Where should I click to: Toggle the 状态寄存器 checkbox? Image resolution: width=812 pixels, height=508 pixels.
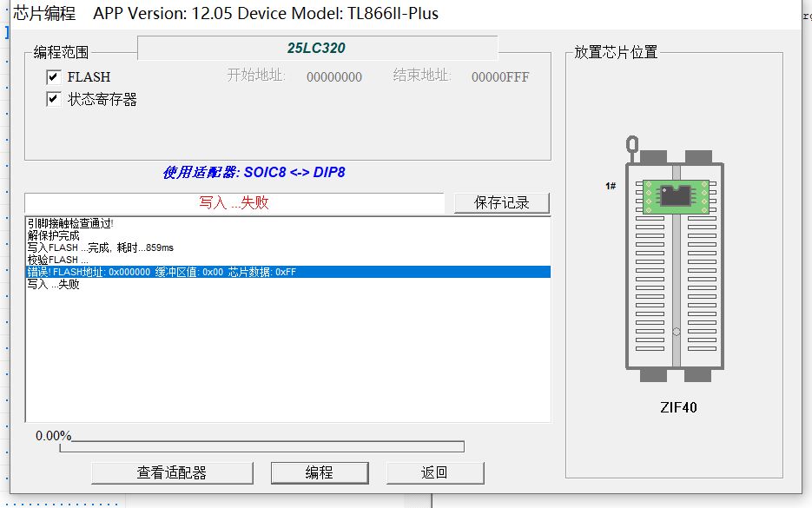click(54, 100)
